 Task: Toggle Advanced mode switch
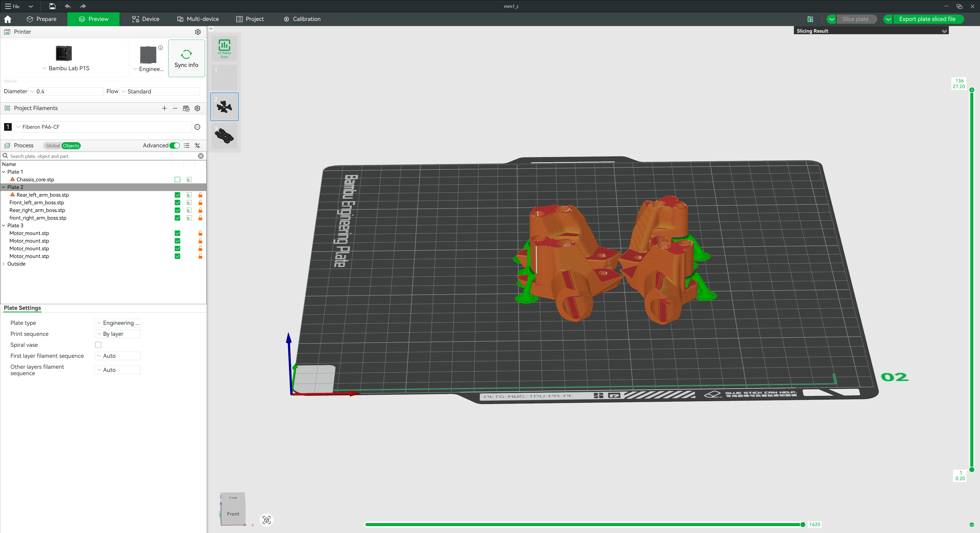[175, 146]
